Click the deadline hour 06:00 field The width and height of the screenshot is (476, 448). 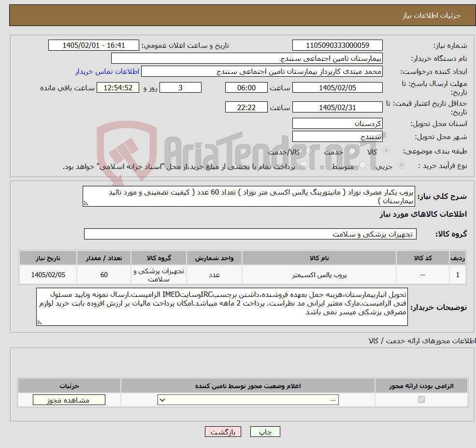[x=246, y=88]
